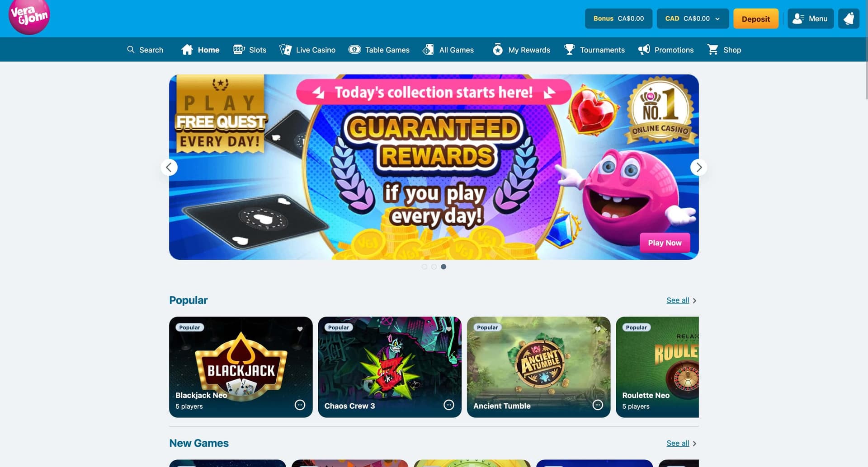The height and width of the screenshot is (467, 868).
Task: Open the My Rewards medal icon
Action: [498, 50]
